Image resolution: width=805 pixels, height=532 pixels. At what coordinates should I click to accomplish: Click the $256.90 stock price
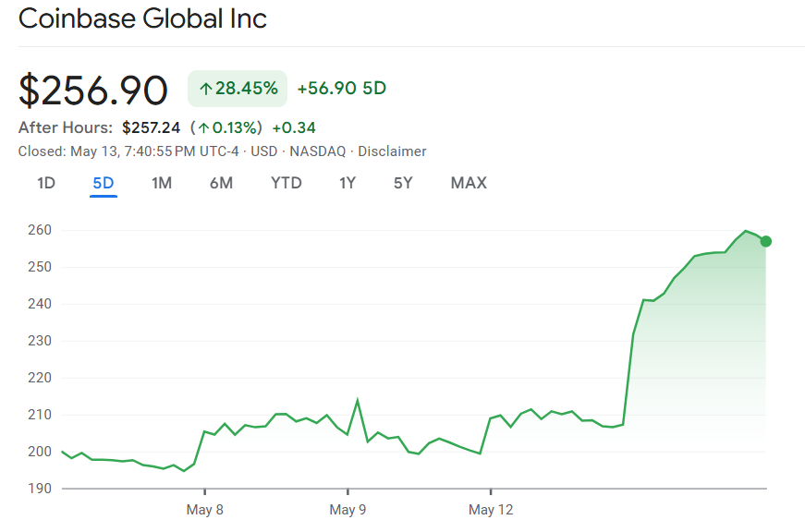(x=93, y=90)
